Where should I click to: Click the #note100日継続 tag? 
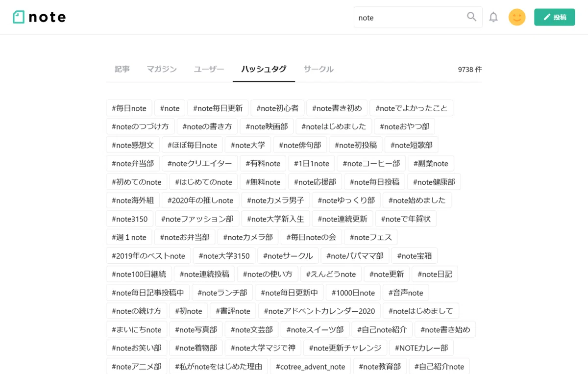pos(139,274)
